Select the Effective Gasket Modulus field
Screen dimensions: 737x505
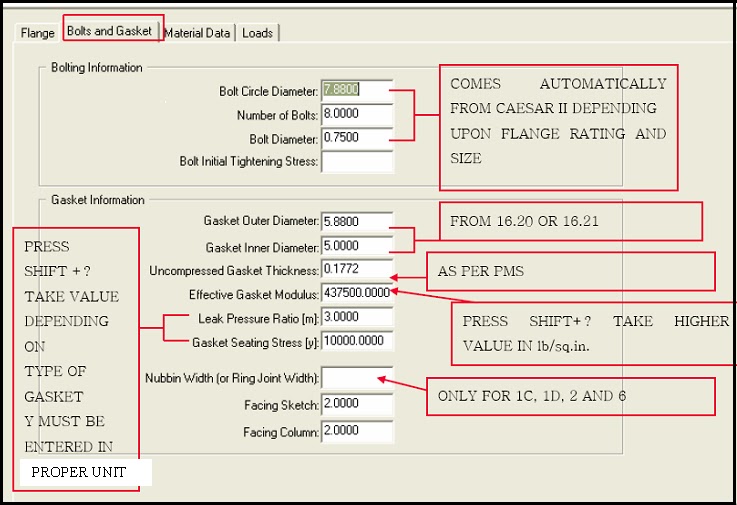pos(357,293)
